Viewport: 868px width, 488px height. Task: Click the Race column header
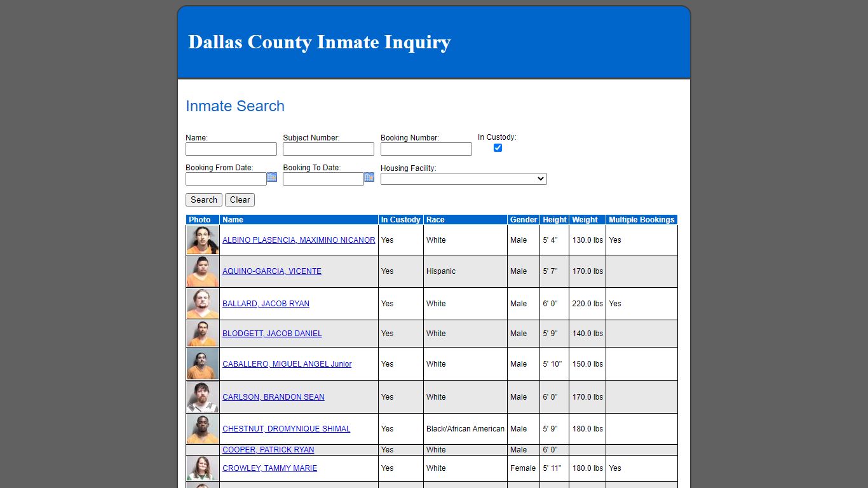coord(465,220)
